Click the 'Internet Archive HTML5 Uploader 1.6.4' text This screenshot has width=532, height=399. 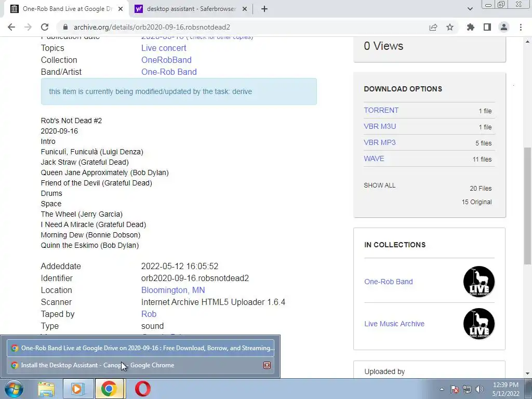213,302
